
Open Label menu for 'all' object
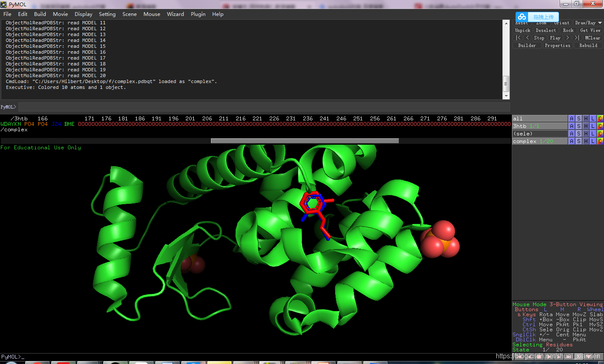click(x=593, y=119)
